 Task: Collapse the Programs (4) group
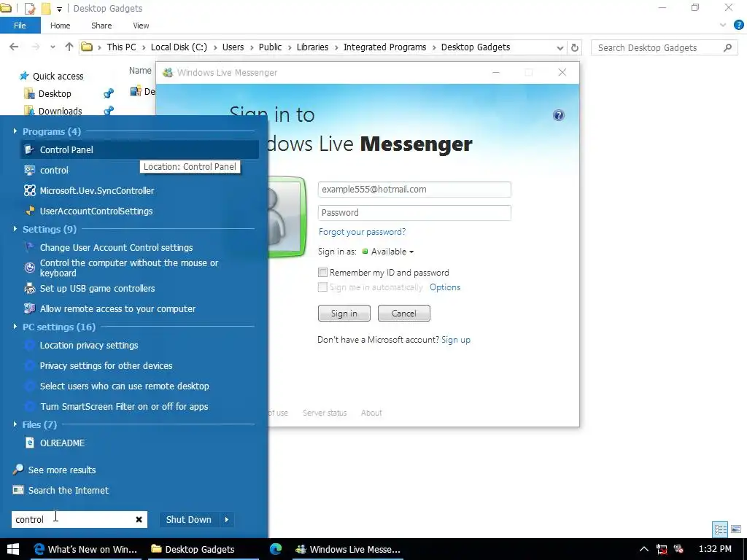pos(15,131)
